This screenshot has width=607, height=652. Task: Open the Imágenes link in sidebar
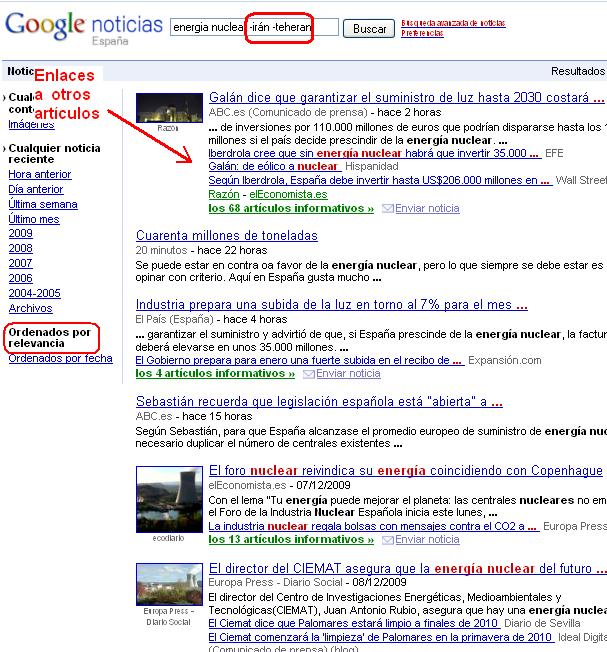coord(31,125)
